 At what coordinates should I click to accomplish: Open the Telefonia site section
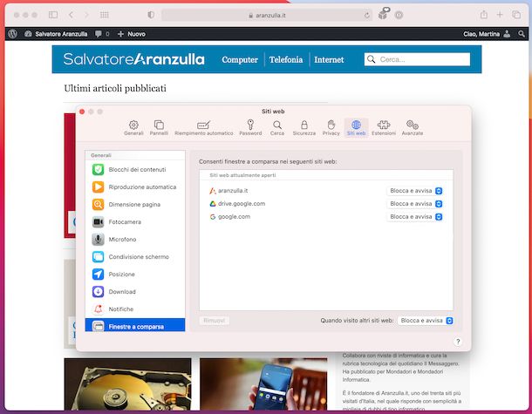pyautogui.click(x=286, y=59)
